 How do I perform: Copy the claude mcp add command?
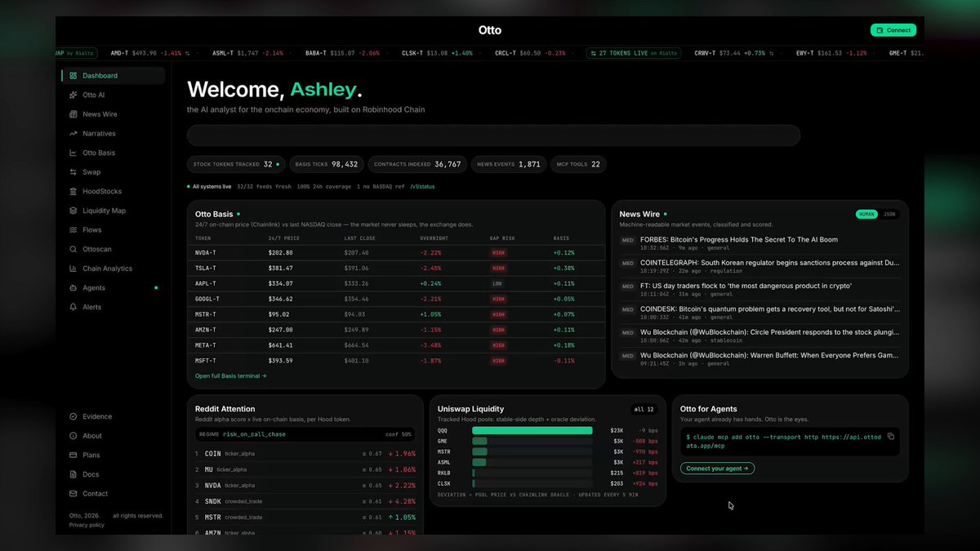(x=891, y=437)
